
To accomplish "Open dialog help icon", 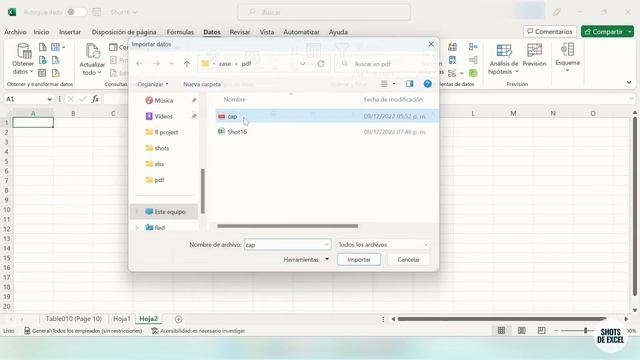I will tap(427, 84).
